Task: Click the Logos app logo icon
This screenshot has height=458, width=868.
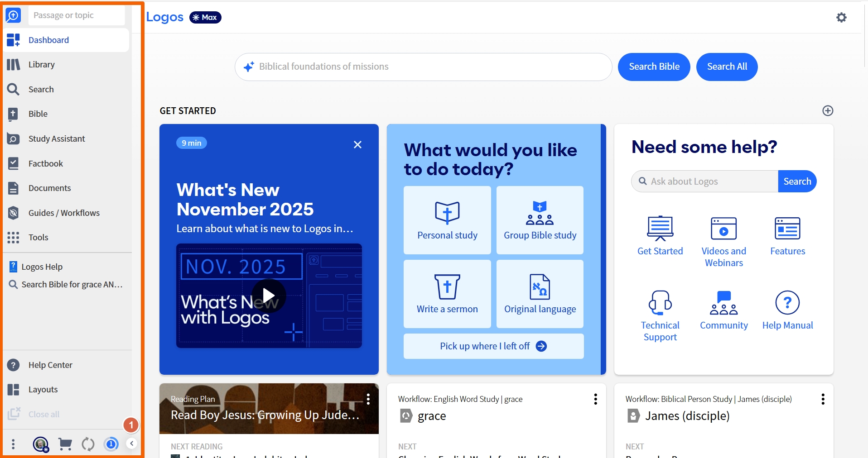Action: point(13,15)
